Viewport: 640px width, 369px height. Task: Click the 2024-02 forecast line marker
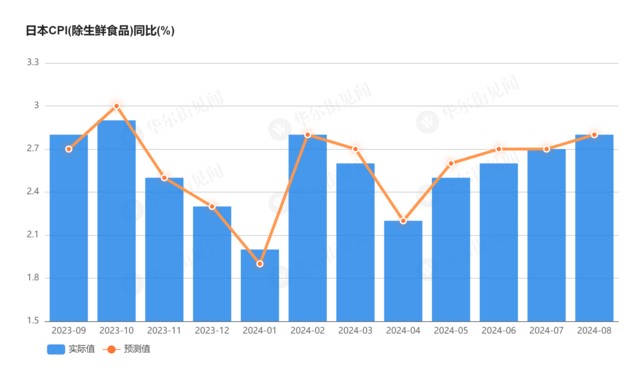click(308, 135)
